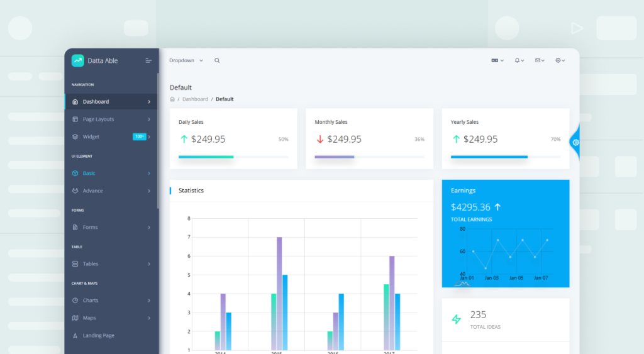Viewport: 644px width, 354px height.
Task: Click the Datta Able logo icon
Action: (x=77, y=60)
